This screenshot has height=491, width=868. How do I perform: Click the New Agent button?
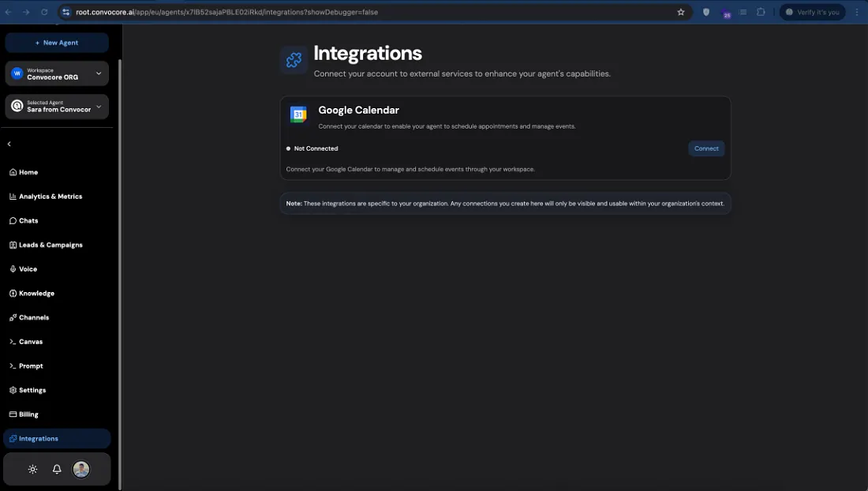pyautogui.click(x=57, y=43)
